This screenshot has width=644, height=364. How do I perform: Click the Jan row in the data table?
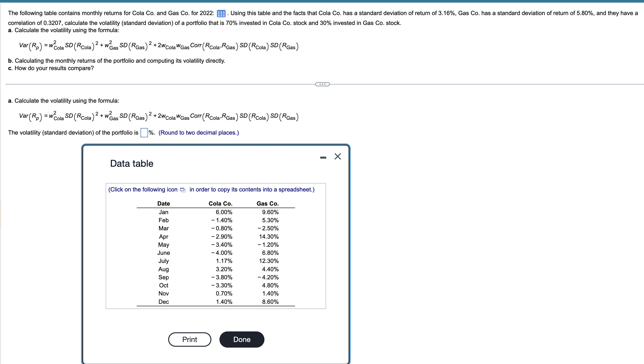(164, 212)
